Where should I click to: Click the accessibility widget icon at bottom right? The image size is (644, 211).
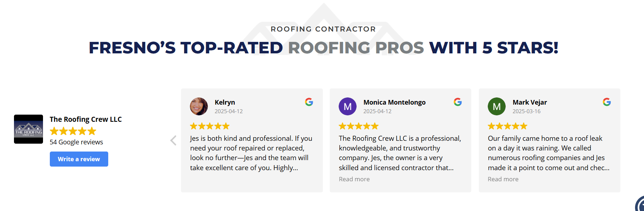[x=640, y=205]
